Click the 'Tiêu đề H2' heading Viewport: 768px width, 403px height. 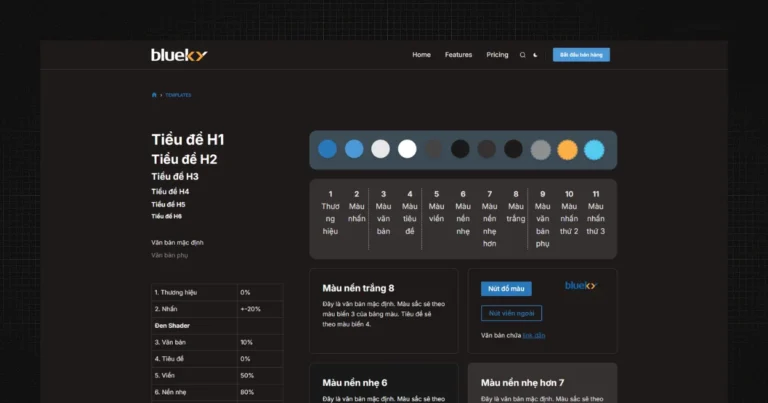184,159
